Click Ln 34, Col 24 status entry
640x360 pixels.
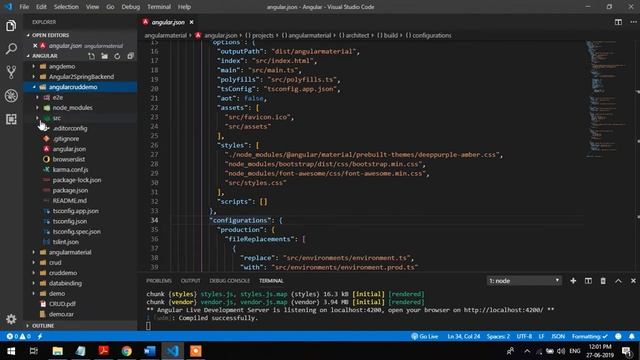click(x=464, y=336)
